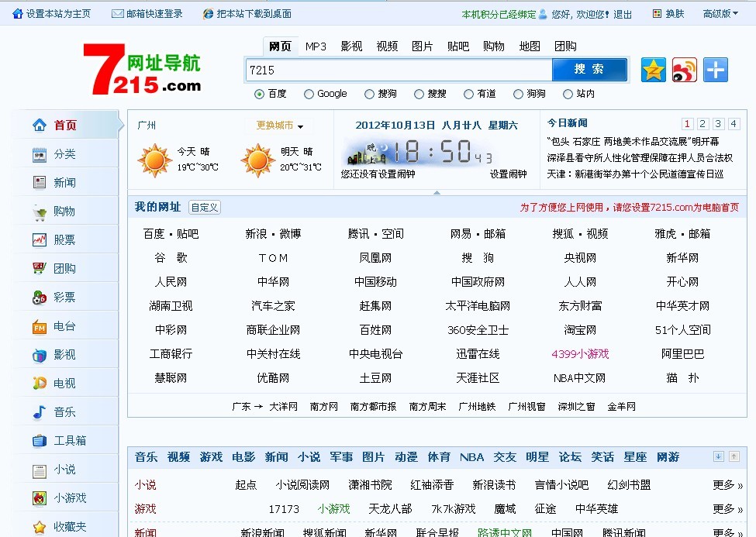Open the 广州地铁 local link
Screen dimensions: 756x537
(x=477, y=407)
